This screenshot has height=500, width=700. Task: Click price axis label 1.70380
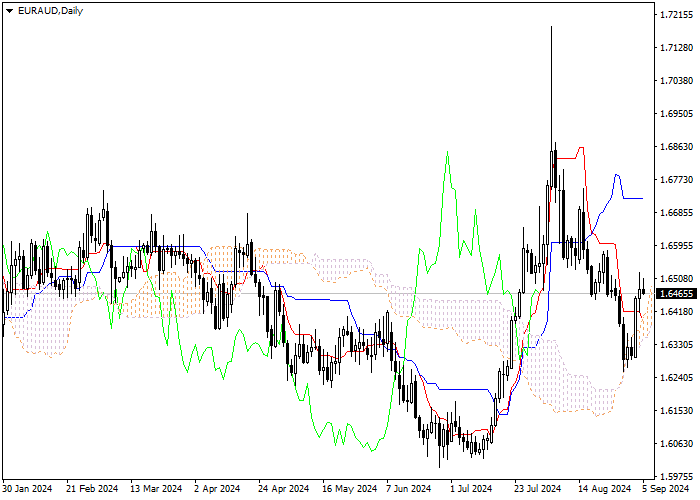click(x=677, y=81)
